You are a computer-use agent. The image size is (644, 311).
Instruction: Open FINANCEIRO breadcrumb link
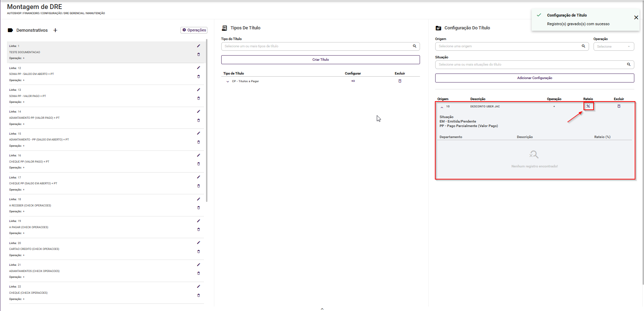31,13
